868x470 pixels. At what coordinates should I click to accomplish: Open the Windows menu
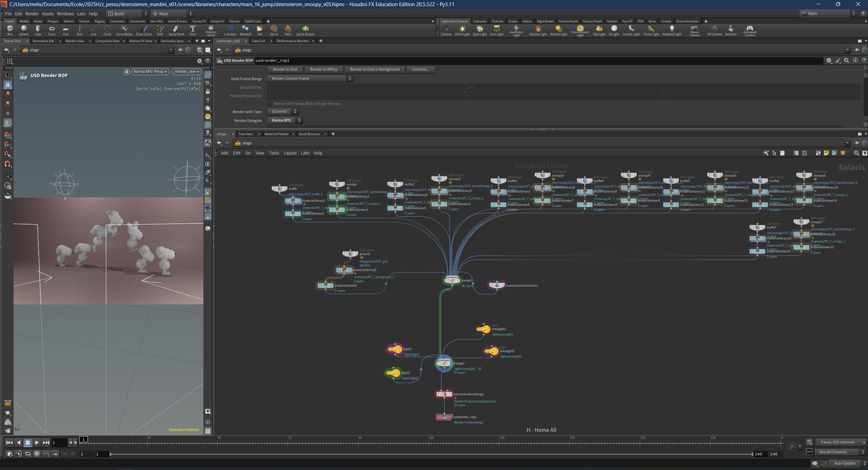pos(65,14)
